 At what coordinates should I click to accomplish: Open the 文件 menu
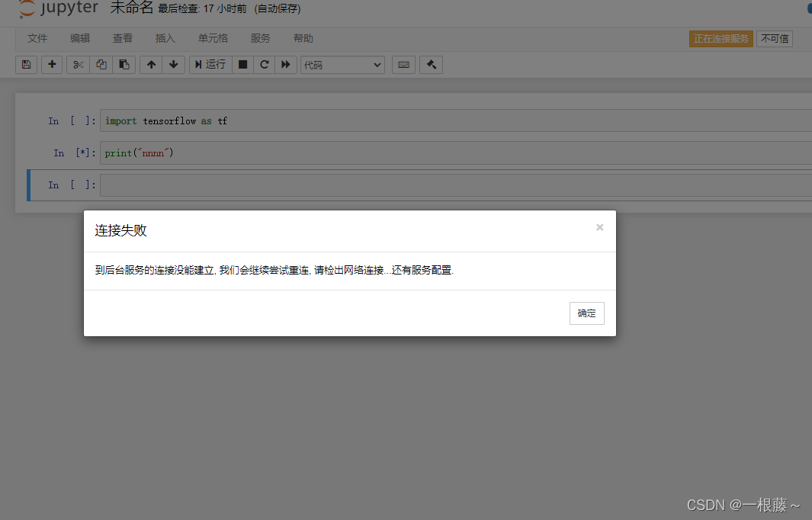click(x=37, y=37)
